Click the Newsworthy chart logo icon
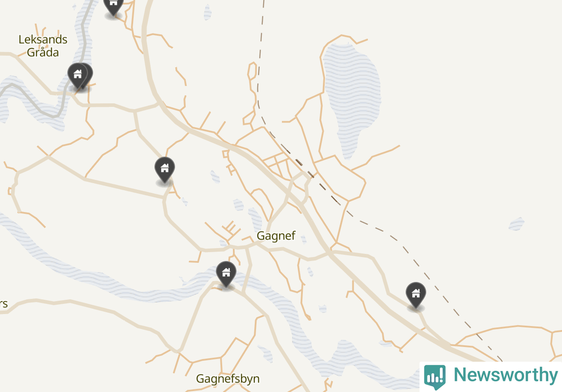 coord(435,377)
